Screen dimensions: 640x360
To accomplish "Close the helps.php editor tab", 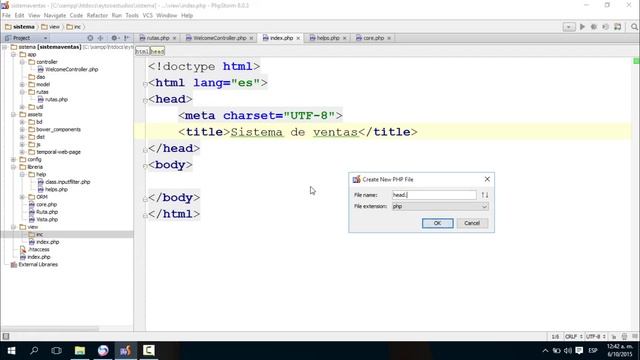I will [x=344, y=38].
